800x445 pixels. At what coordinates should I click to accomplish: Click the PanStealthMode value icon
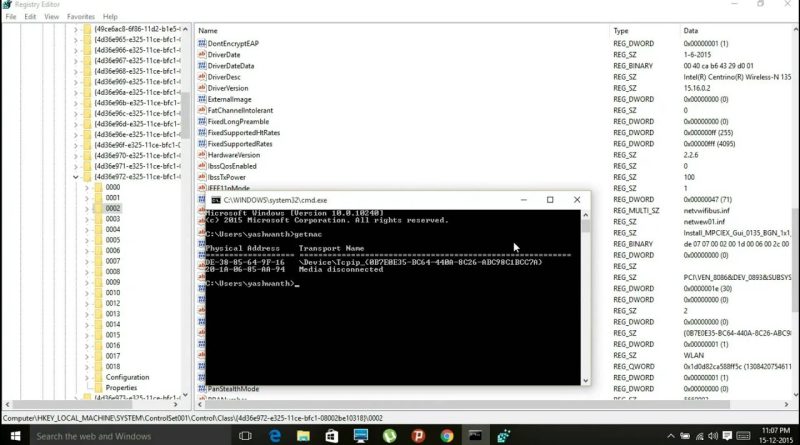(x=202, y=389)
